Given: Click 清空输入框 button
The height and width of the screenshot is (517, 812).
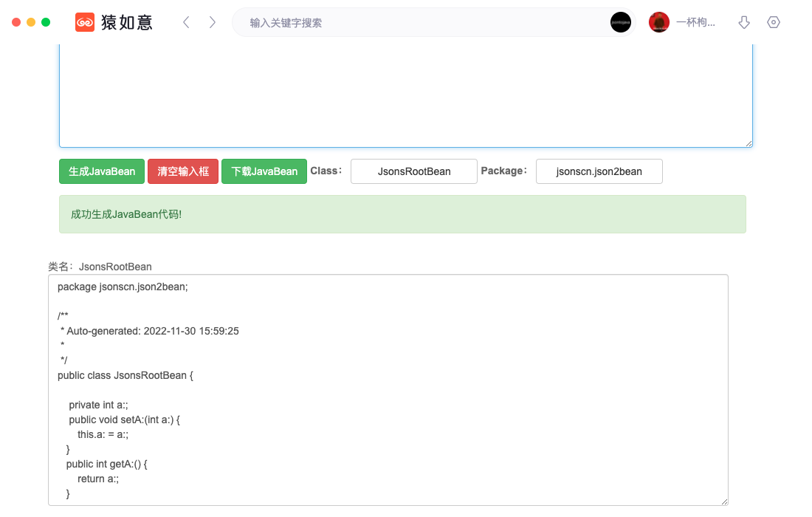Looking at the screenshot, I should click(x=183, y=171).
